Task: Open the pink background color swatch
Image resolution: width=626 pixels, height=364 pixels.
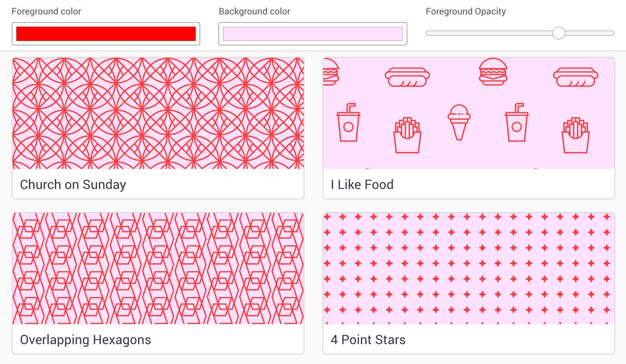Action: [x=313, y=34]
